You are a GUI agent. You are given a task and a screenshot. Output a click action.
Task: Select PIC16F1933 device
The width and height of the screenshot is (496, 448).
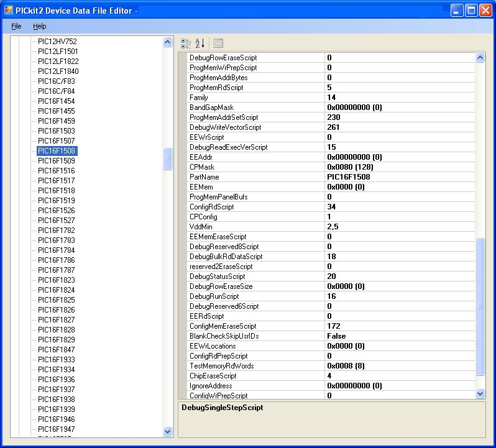pos(57,360)
